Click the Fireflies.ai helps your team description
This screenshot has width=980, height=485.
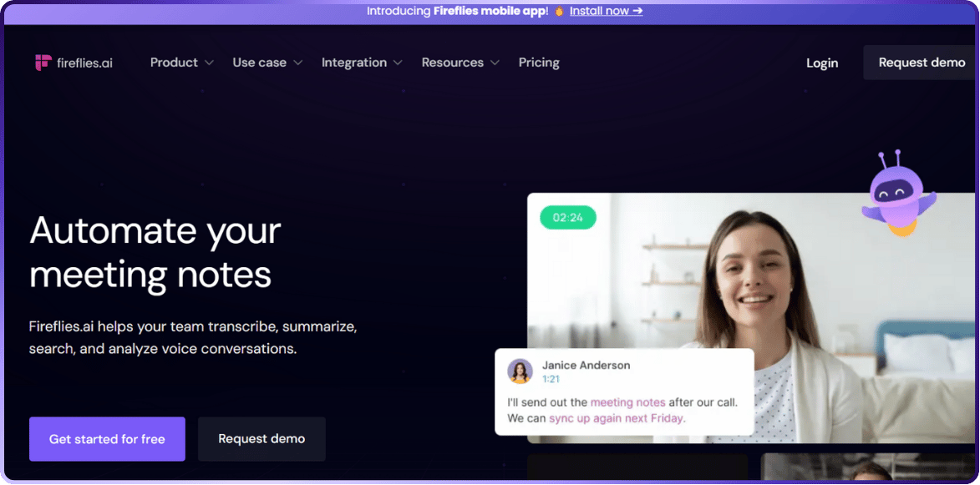tap(193, 338)
